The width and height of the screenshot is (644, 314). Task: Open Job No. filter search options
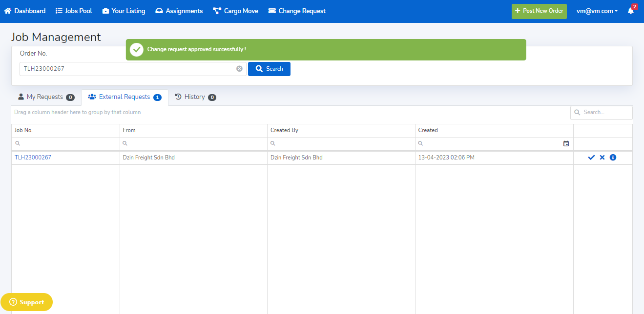coord(18,144)
